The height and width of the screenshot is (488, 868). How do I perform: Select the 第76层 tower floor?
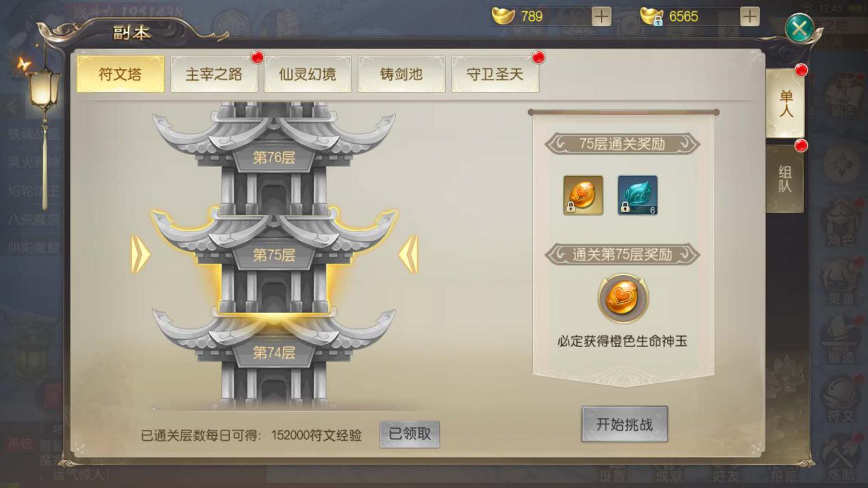(x=274, y=157)
